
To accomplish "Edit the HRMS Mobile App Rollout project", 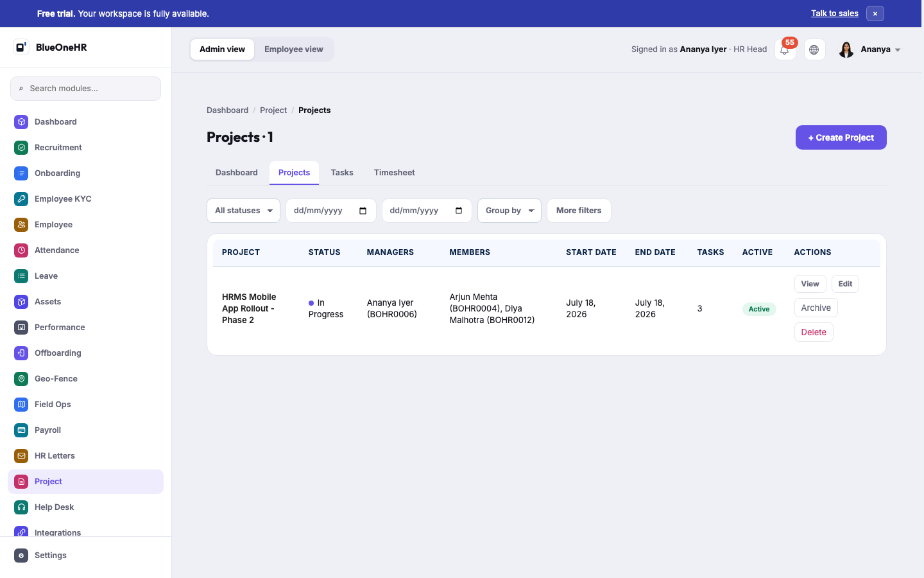I will 845,284.
